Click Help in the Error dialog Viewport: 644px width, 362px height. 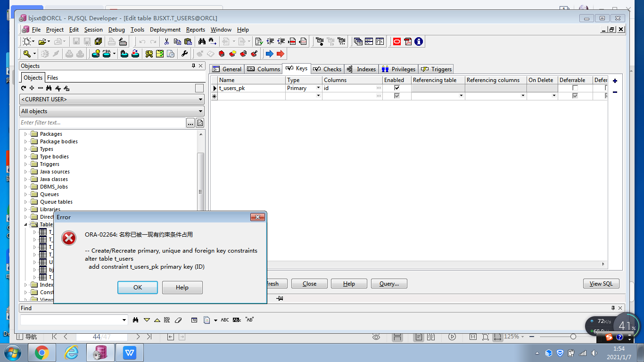click(x=182, y=288)
